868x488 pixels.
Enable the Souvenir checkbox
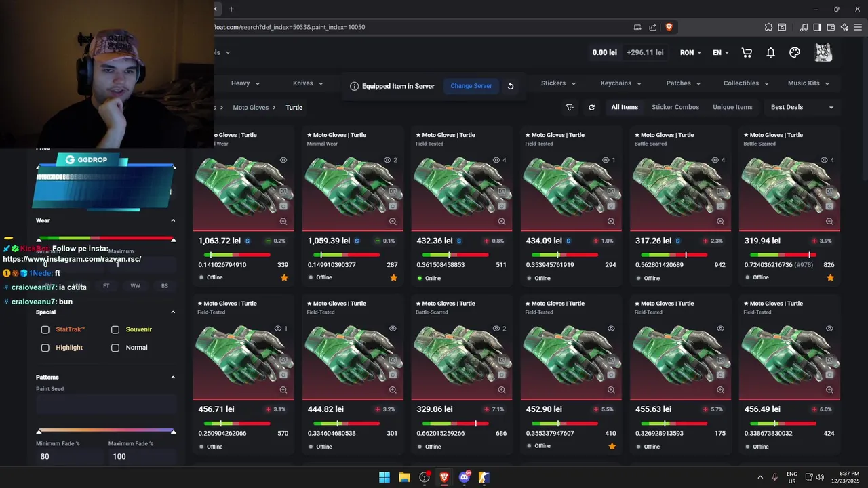pyautogui.click(x=115, y=329)
